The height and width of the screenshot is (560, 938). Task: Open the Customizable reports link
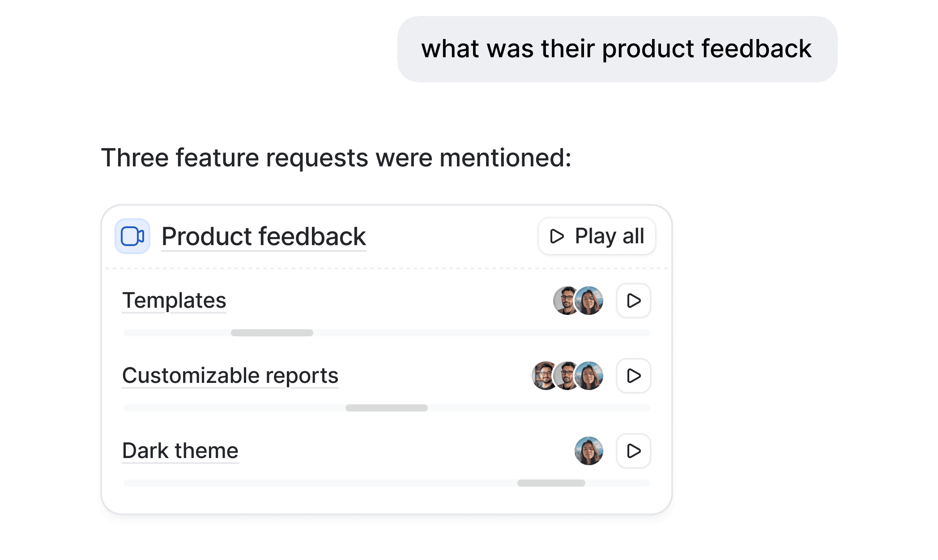[230, 375]
